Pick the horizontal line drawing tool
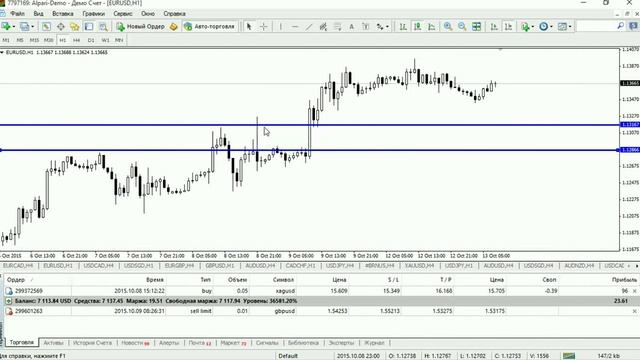640x360 pixels. point(295,27)
